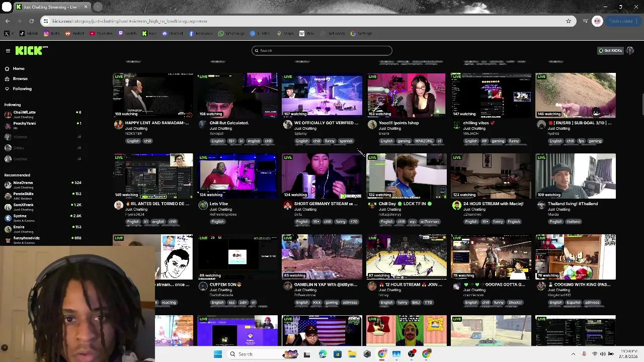644x362 pixels.
Task: Open WE OFFICIALLY GOT VERIFIED stream title
Action: (326, 123)
